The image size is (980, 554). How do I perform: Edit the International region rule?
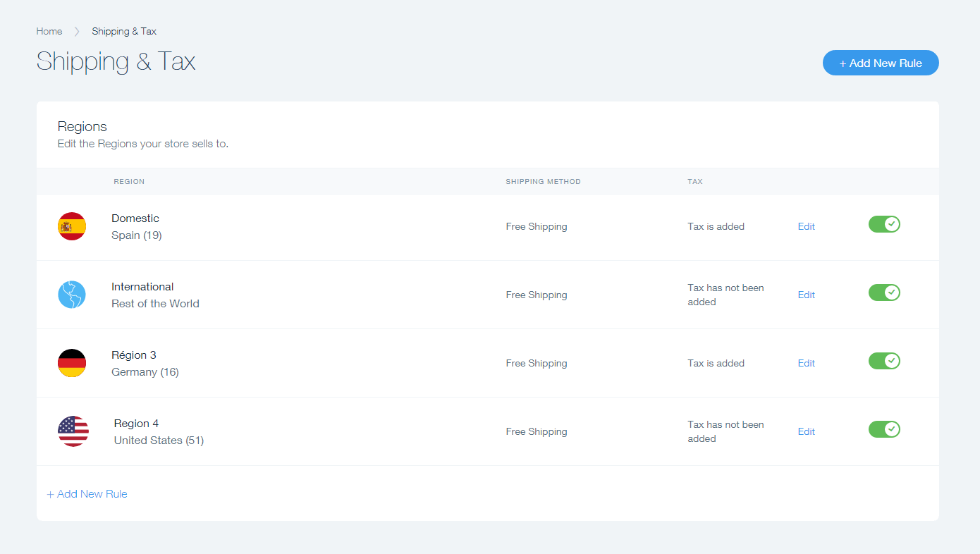[806, 295]
